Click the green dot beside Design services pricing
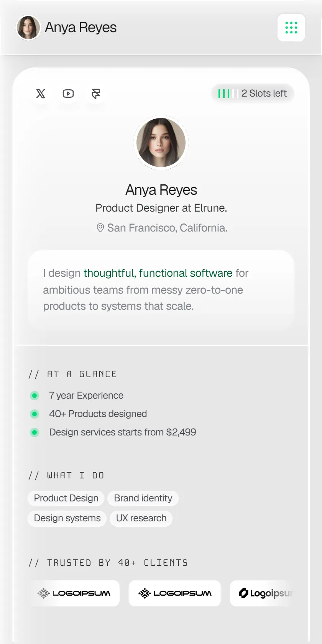Screen dimensions: 322x644 pos(34,432)
